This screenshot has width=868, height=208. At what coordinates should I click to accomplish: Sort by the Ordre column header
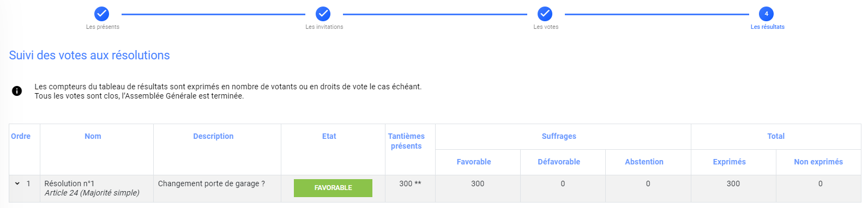click(21, 136)
